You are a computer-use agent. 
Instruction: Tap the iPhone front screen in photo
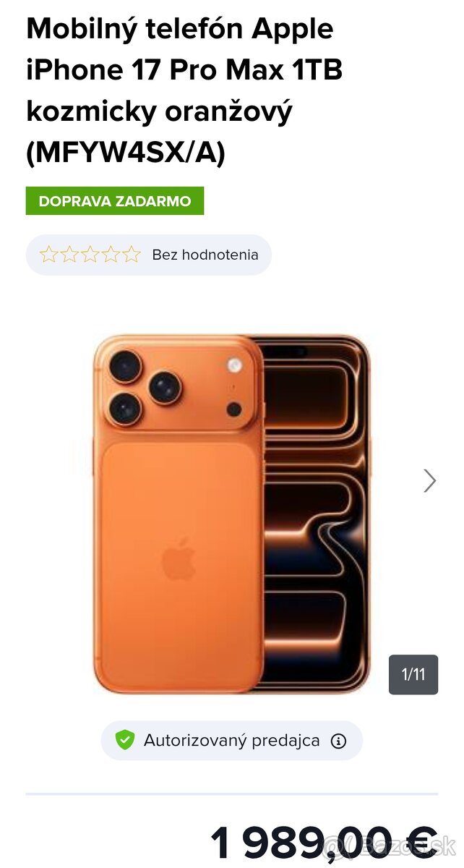(314, 514)
